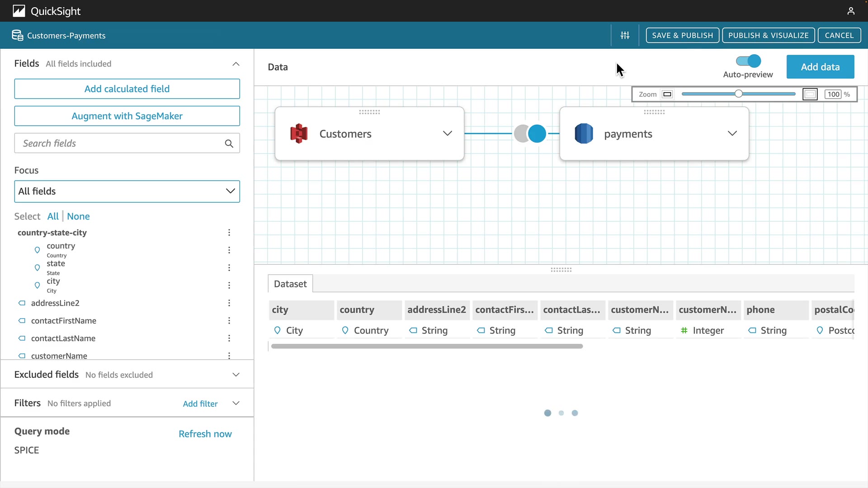Click the zoom out small rectangle icon
The image size is (868, 488).
coord(667,94)
